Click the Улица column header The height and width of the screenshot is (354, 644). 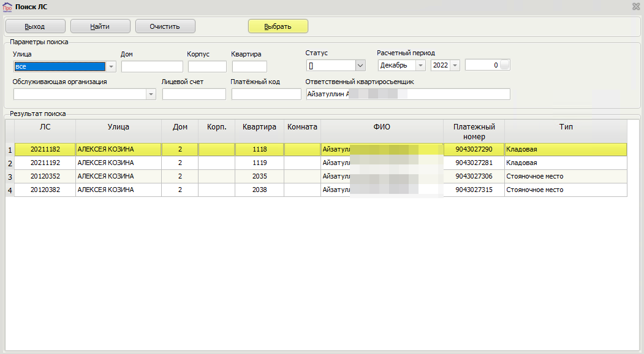pos(118,131)
